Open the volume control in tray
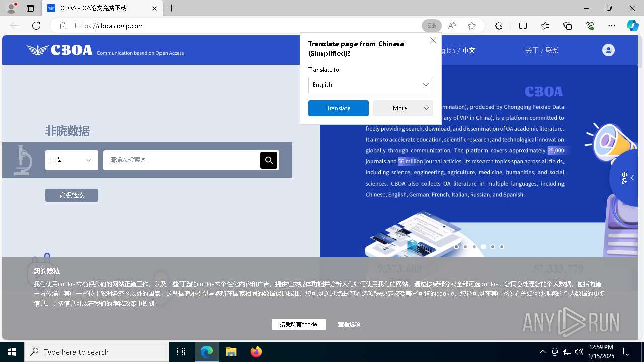The width and height of the screenshot is (644, 362). point(579,352)
